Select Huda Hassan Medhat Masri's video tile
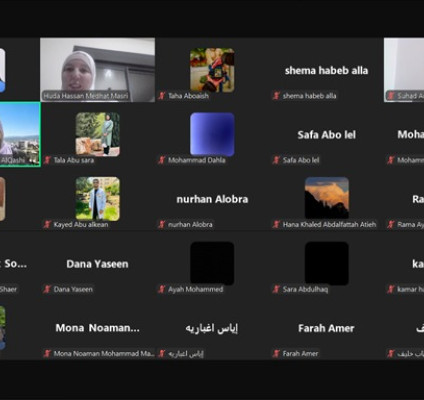This screenshot has width=424, height=400. click(x=98, y=70)
